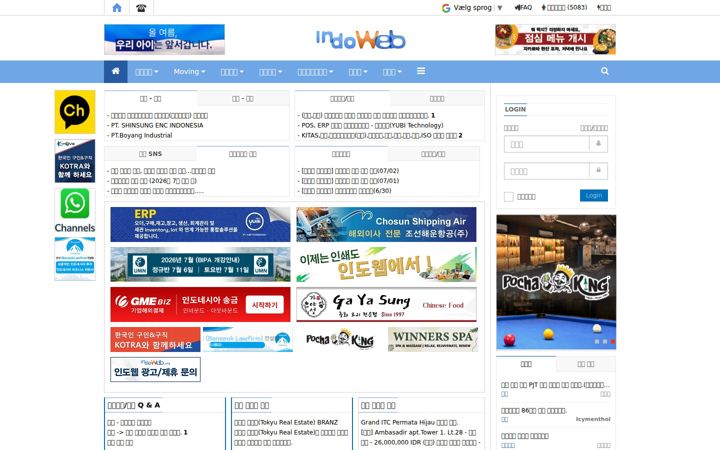Viewport: 720px width, 450px height.
Task: Open the PT.Boyang Industrial listing
Action: 141,135
